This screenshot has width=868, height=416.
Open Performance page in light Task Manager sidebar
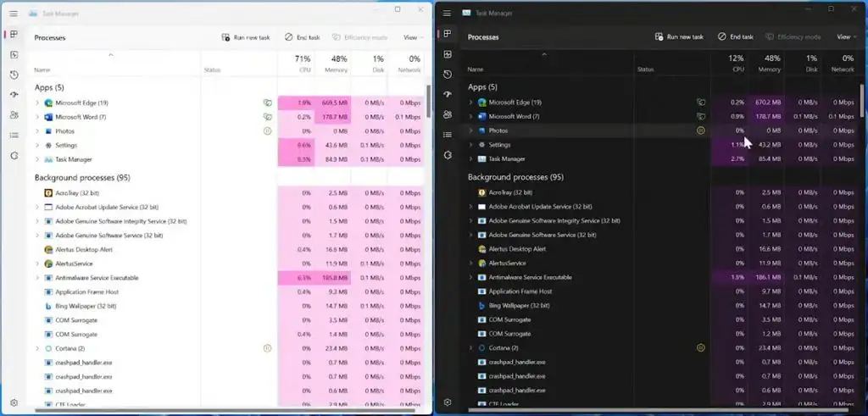tap(14, 54)
